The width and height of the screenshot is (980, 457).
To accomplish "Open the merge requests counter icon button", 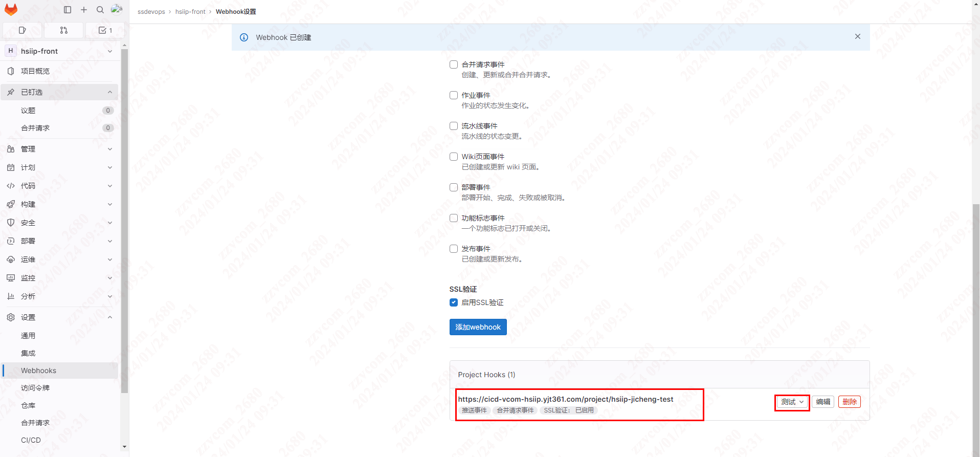I will coord(64,30).
